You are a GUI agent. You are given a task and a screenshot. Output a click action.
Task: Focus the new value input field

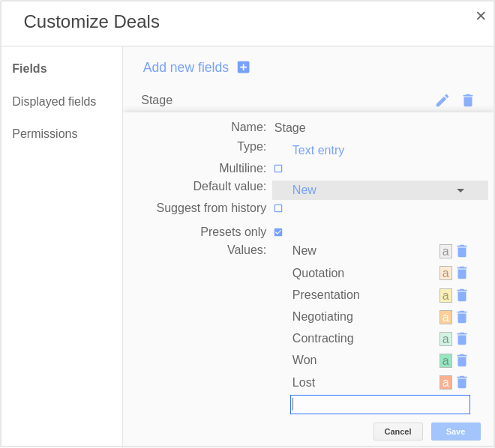pyautogui.click(x=380, y=405)
